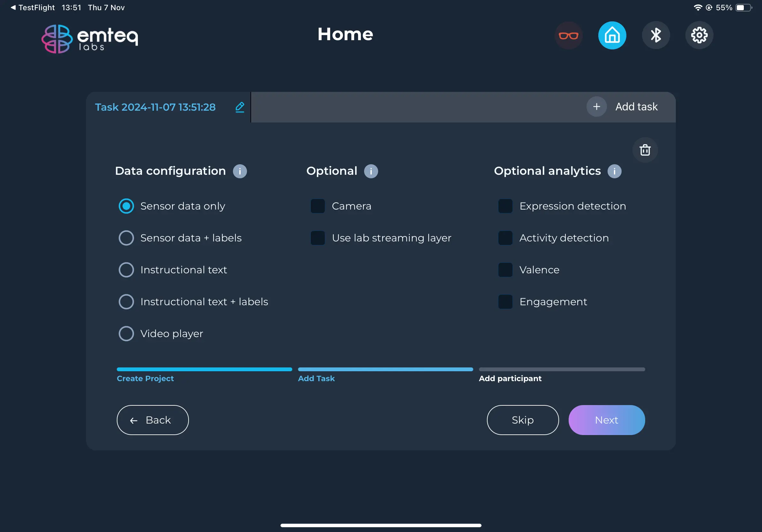Enable Camera checkbox
The width and height of the screenshot is (762, 532).
click(317, 205)
